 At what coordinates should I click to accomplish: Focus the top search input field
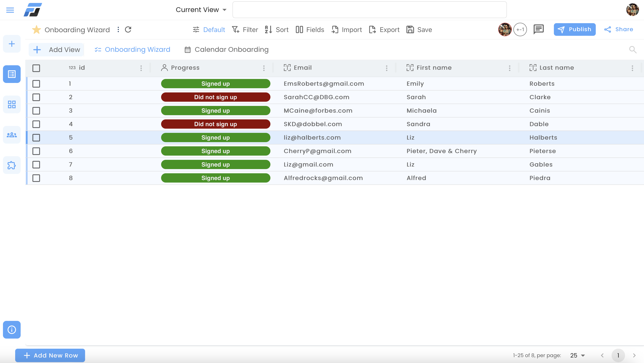point(370,10)
